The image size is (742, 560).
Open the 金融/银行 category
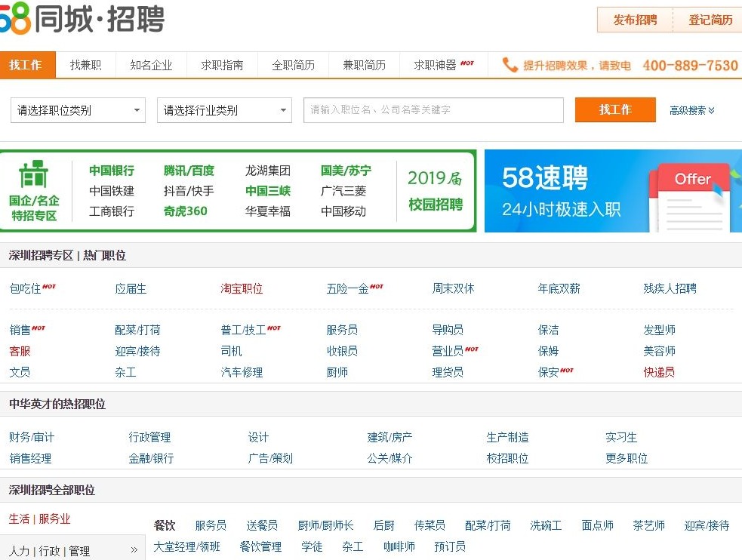point(151,458)
